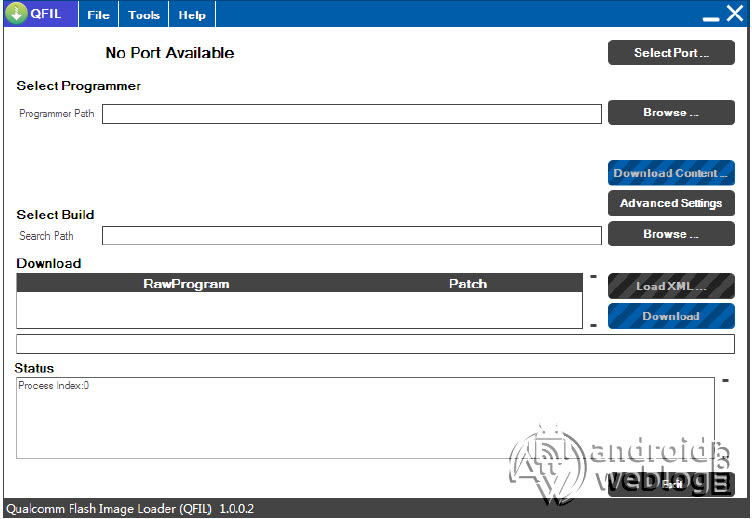
Task: Open the Tools menu
Action: pyautogui.click(x=144, y=15)
